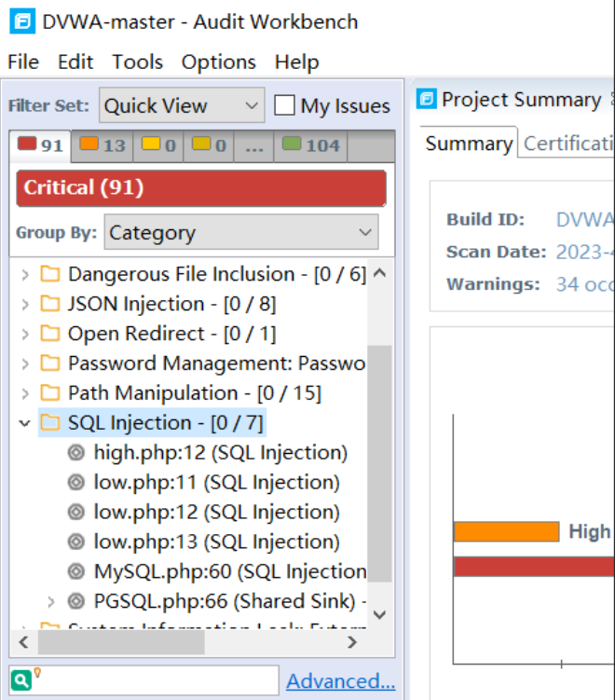Click the Project Summary tab icon
615x700 pixels.
coord(426,99)
